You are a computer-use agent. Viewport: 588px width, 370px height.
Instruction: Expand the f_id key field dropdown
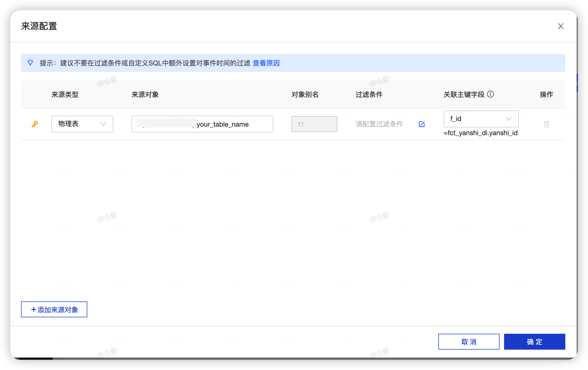481,119
